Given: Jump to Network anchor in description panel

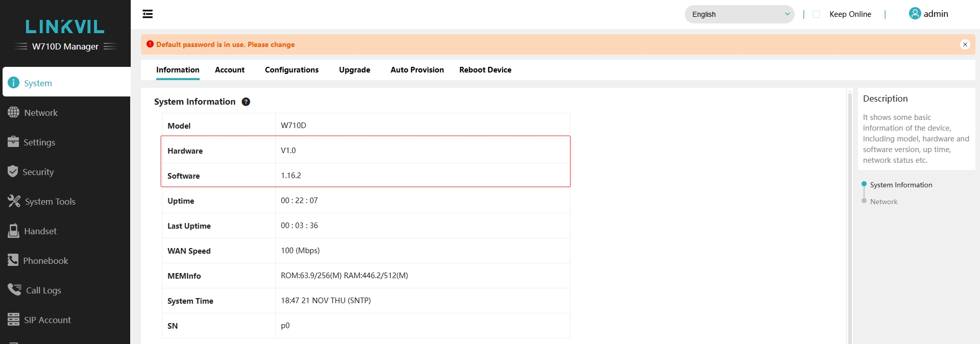Looking at the screenshot, I should [x=883, y=202].
